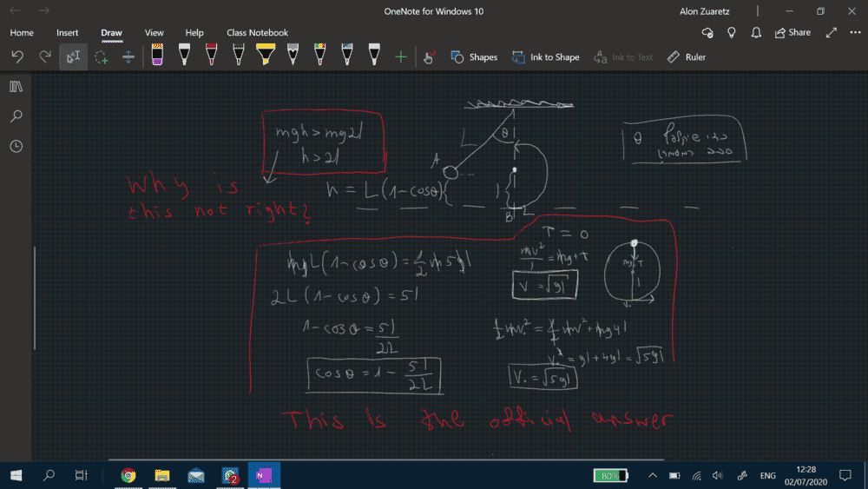Open the Ruler tool
The height and width of the screenshot is (489, 868).
686,57
